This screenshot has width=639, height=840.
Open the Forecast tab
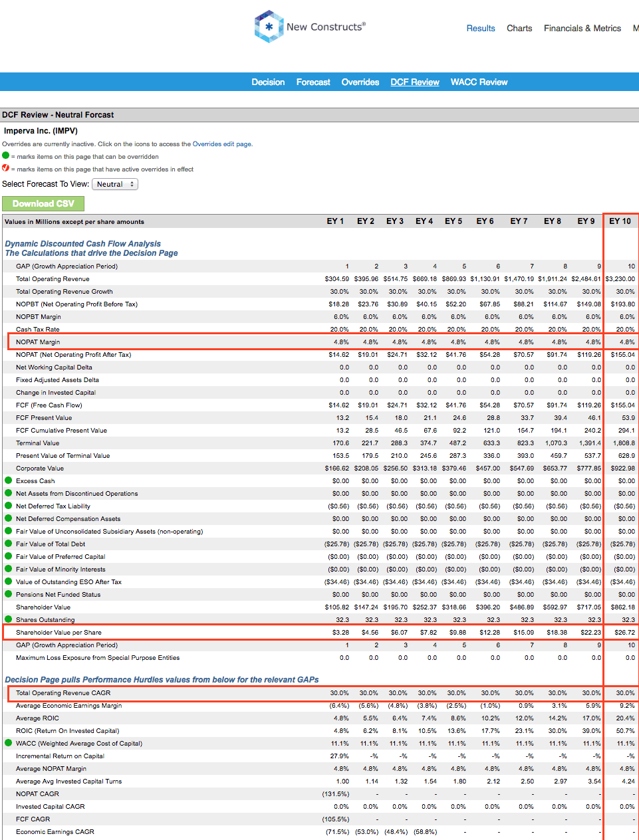(313, 82)
